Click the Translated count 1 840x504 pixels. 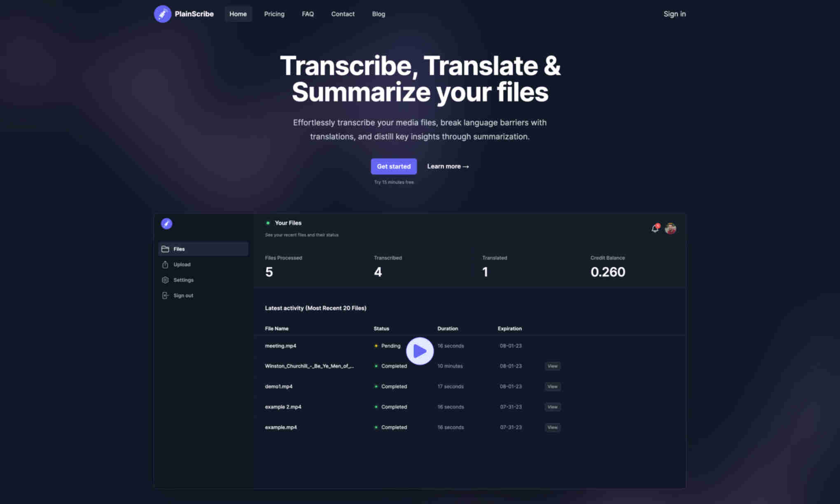pyautogui.click(x=485, y=272)
